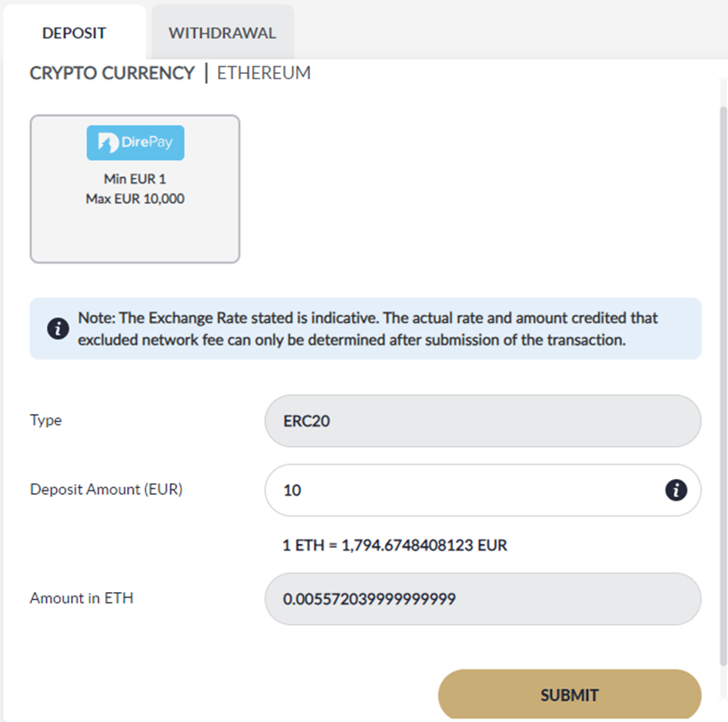
Task: Click the info icon beside the exchange rate note
Action: [x=58, y=329]
